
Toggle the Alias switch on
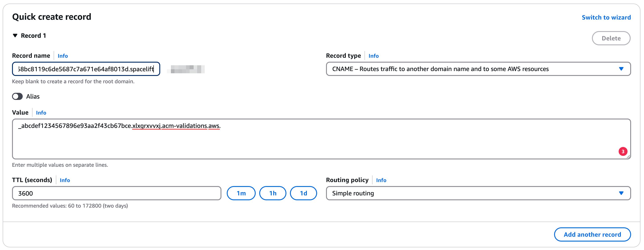[x=17, y=97]
